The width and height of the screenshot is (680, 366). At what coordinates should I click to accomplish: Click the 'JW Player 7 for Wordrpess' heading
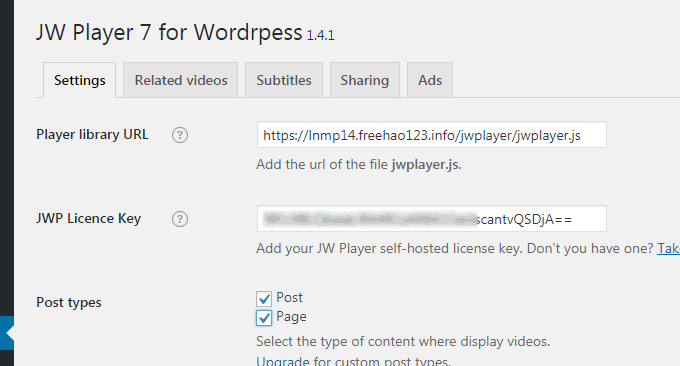tap(169, 33)
